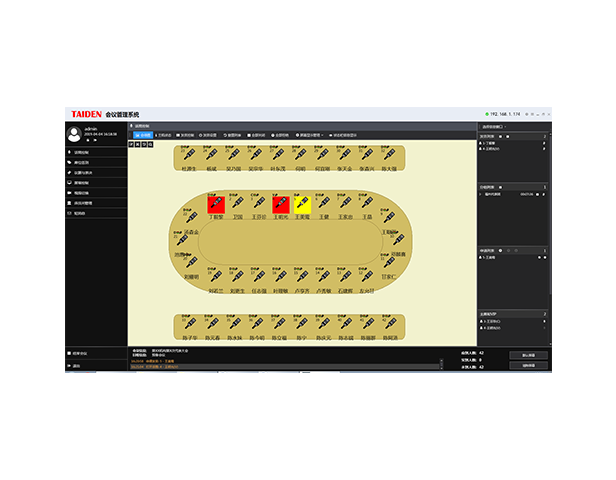Image resolution: width=616 pixels, height=480 pixels.
Task: Open the 屏幕控制 item in left sidebar
Action: pyautogui.click(x=82, y=182)
